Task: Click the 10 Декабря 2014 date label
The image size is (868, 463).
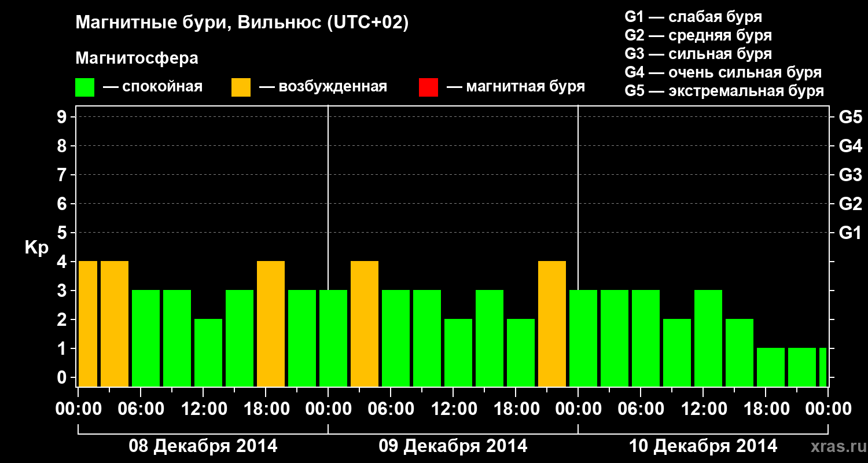Action: coord(703,446)
